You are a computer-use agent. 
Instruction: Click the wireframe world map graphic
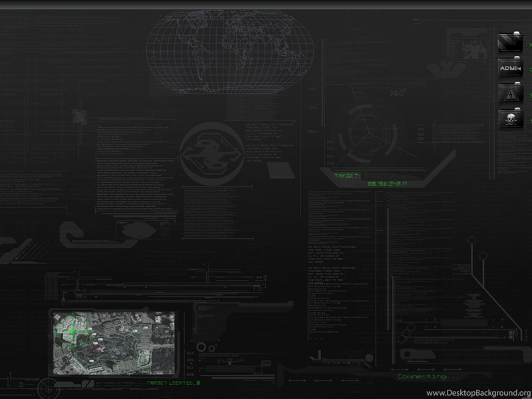pos(230,52)
